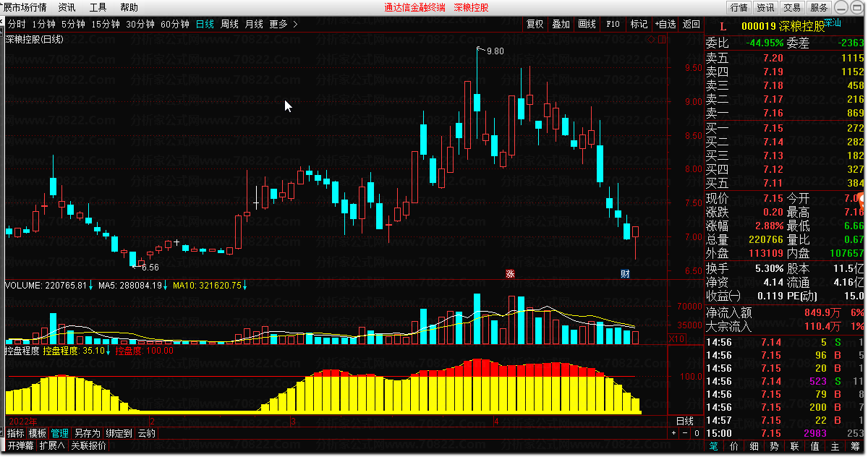Click the arrow after MA5 value
Screen dimensions: 868x457
coord(166,286)
